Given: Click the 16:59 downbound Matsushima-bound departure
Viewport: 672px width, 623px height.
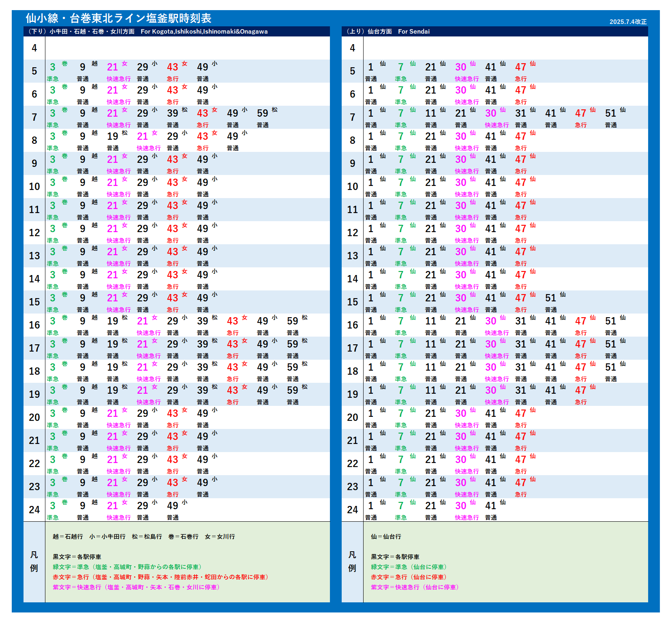Looking at the screenshot, I should click(293, 321).
